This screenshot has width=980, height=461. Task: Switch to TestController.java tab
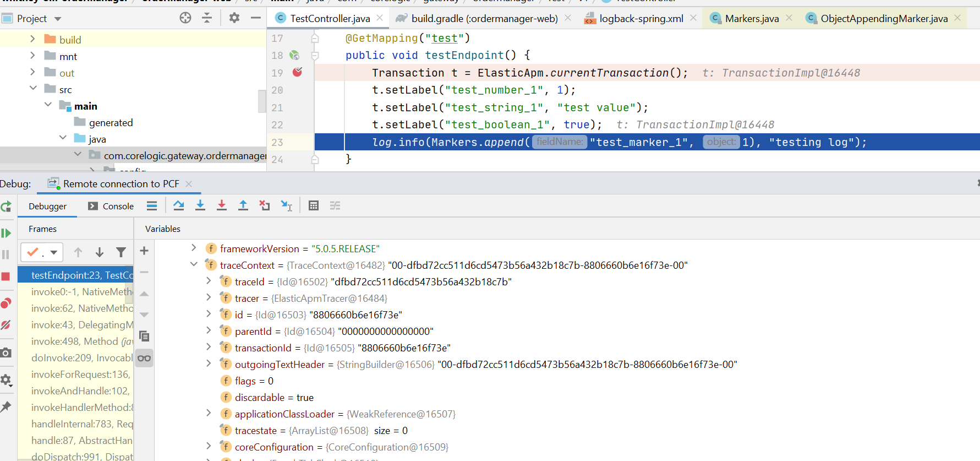click(330, 18)
